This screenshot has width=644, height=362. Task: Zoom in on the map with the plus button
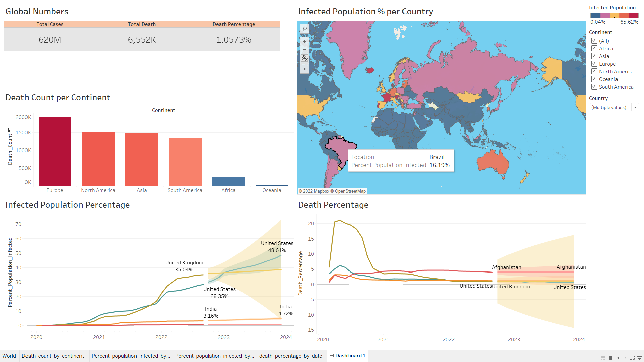point(304,41)
